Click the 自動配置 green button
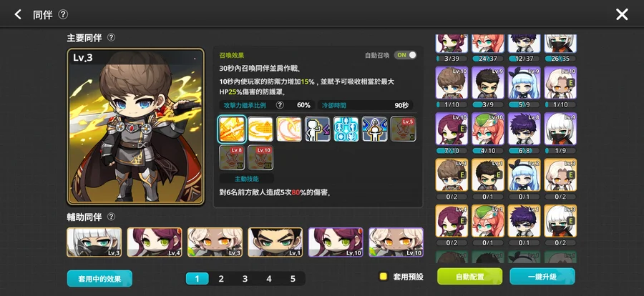Screen dimensions: 644x296 click(x=470, y=276)
